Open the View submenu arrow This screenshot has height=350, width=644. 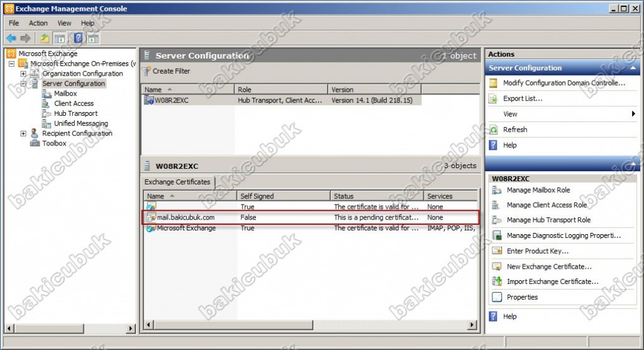point(633,114)
